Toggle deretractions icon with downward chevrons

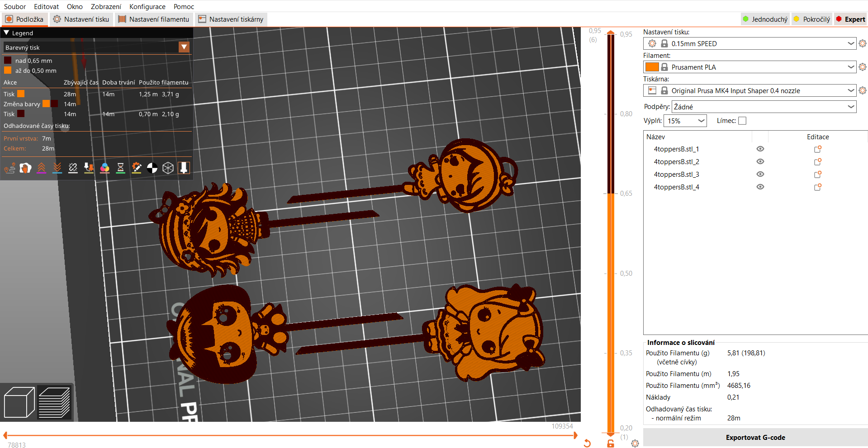click(57, 168)
